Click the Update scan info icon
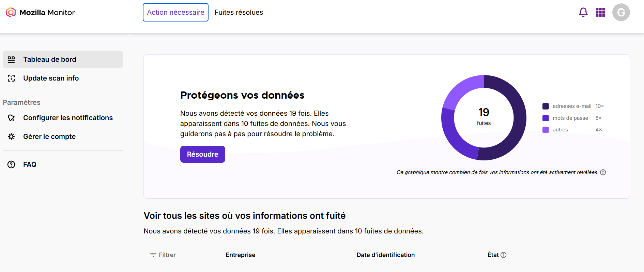 (11, 78)
